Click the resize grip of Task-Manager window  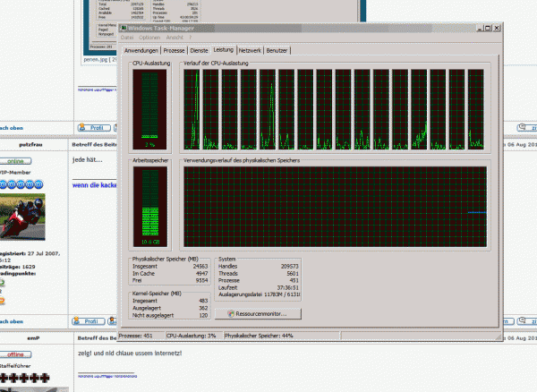tap(499, 337)
